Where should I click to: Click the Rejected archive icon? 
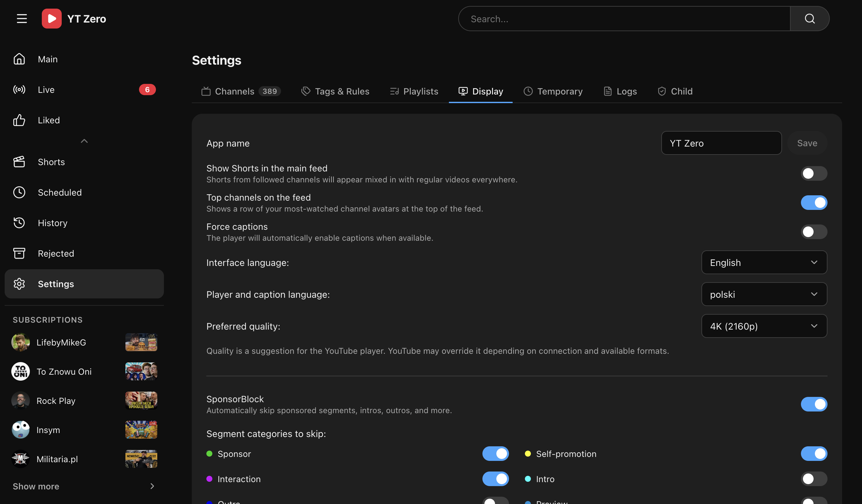(x=19, y=253)
